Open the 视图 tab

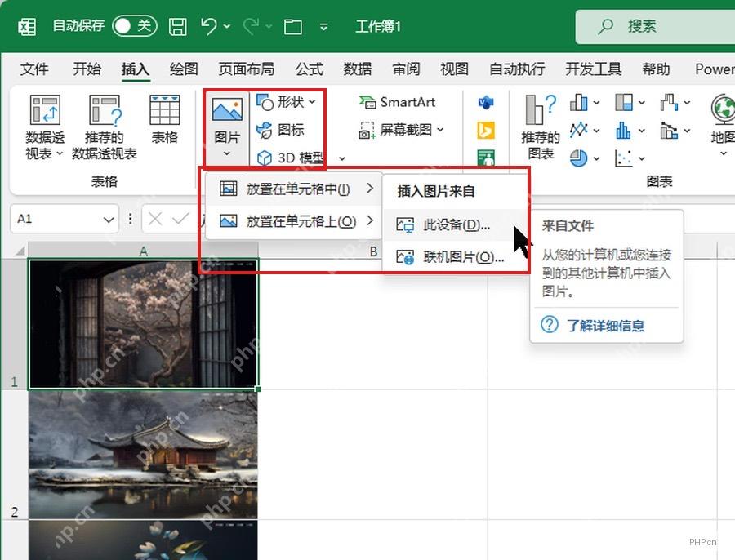click(454, 69)
